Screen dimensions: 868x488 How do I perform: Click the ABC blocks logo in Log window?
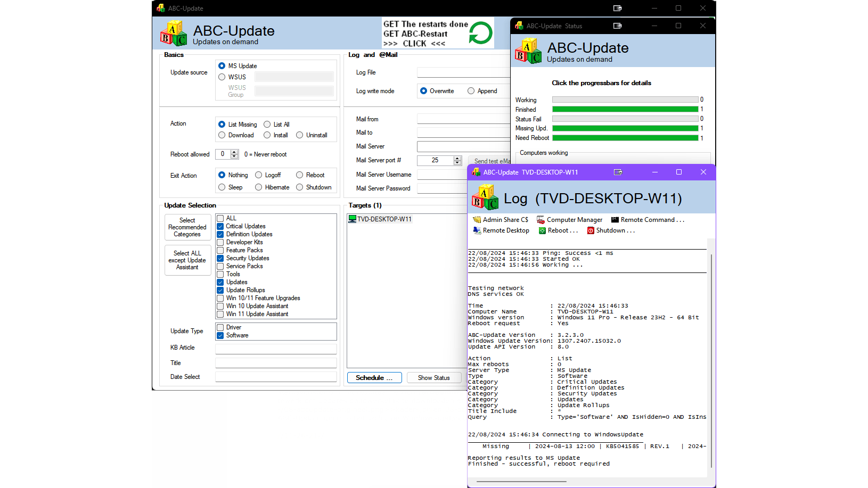point(485,197)
